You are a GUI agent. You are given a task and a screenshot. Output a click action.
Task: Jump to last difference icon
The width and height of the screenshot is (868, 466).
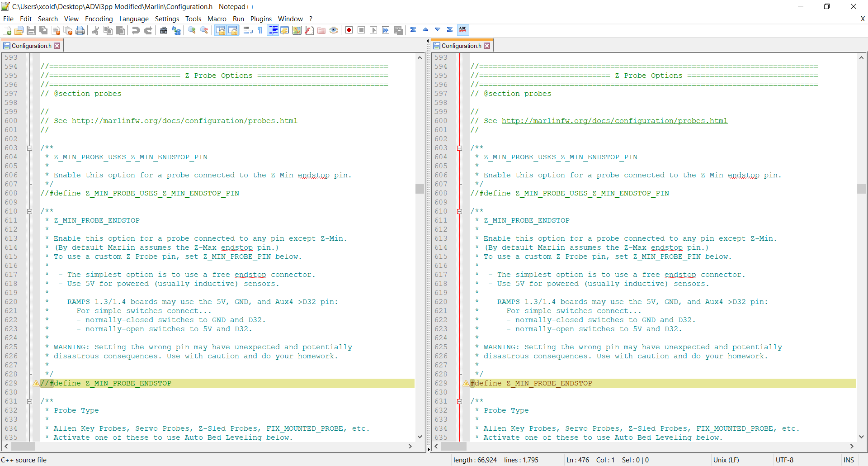point(450,30)
